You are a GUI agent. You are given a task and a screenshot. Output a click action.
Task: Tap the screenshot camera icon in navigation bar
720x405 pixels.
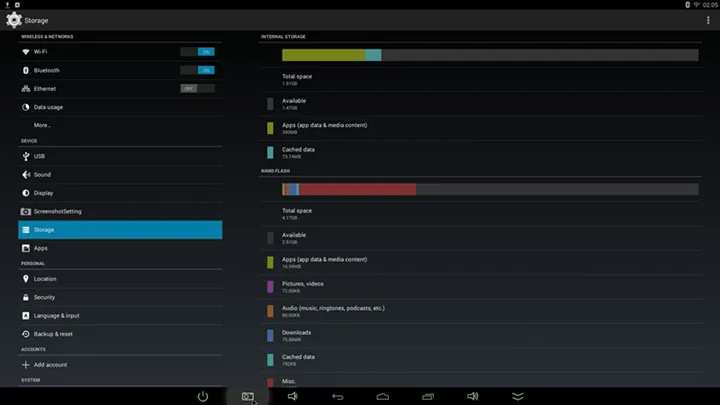coord(248,396)
